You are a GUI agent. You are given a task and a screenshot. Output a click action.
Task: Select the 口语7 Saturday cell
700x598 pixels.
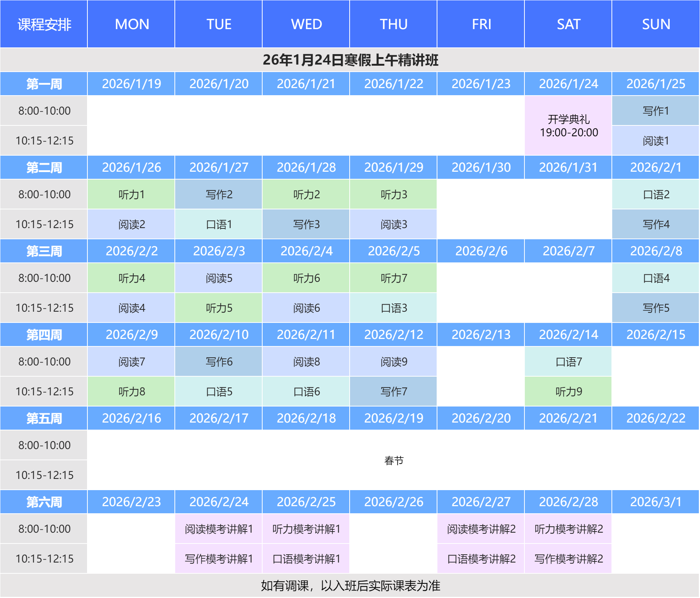pyautogui.click(x=568, y=362)
